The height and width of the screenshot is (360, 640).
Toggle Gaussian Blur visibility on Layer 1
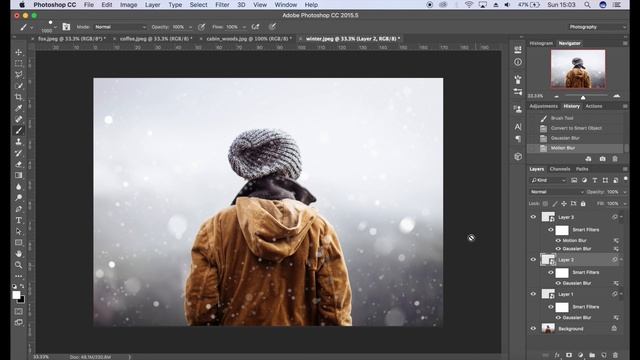558,318
